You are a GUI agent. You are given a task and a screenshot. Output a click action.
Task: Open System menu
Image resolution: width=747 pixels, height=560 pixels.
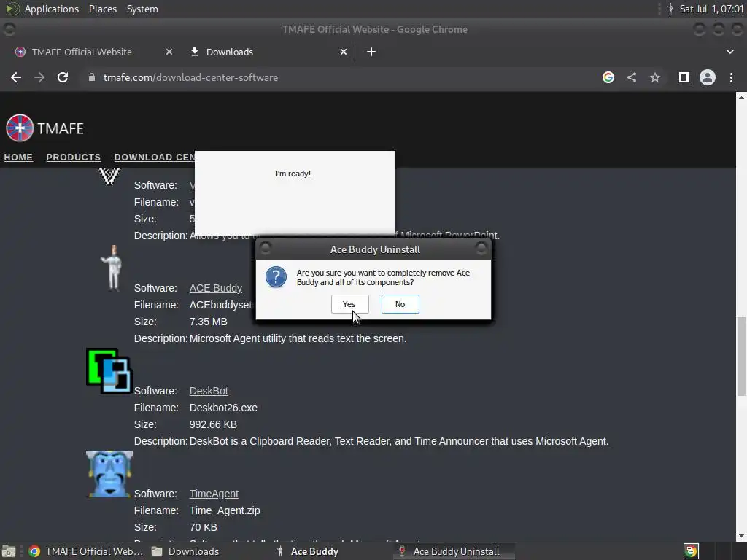[142, 9]
